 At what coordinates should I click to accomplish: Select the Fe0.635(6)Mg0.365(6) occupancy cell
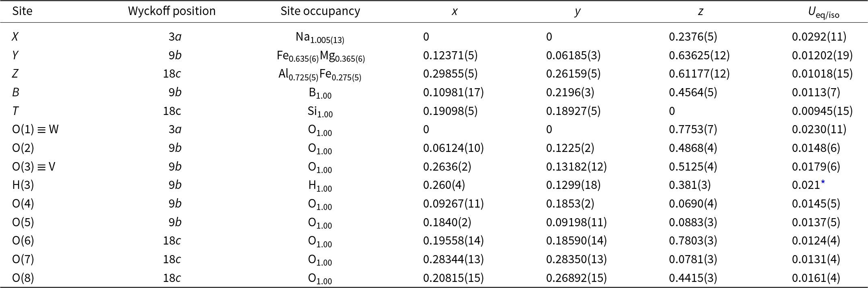[321, 56]
